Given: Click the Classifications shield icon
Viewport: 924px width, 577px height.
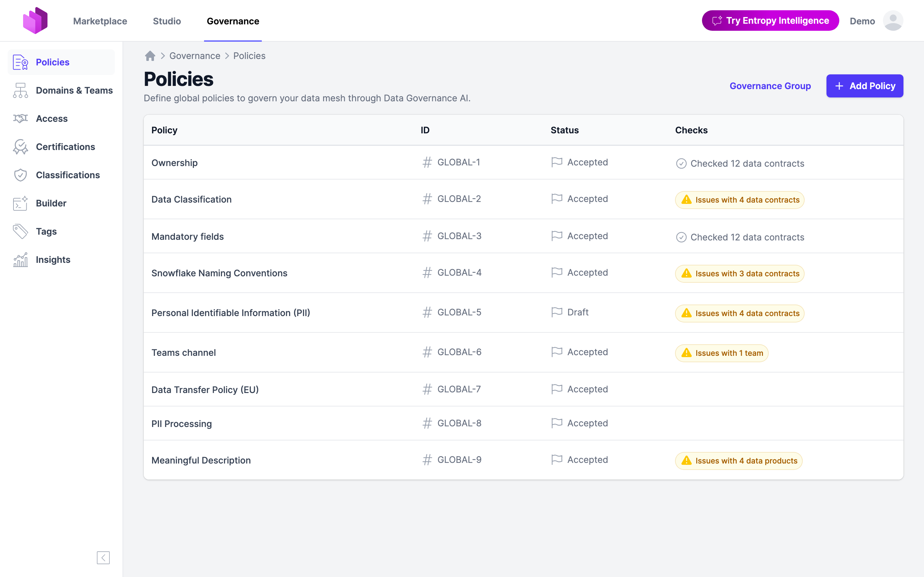Looking at the screenshot, I should point(20,175).
